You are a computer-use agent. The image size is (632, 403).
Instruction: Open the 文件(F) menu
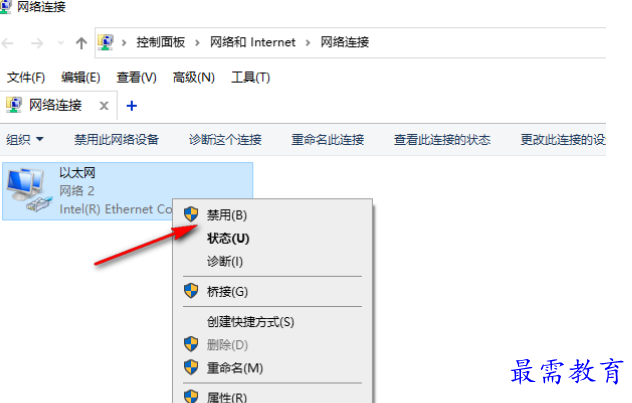[26, 77]
